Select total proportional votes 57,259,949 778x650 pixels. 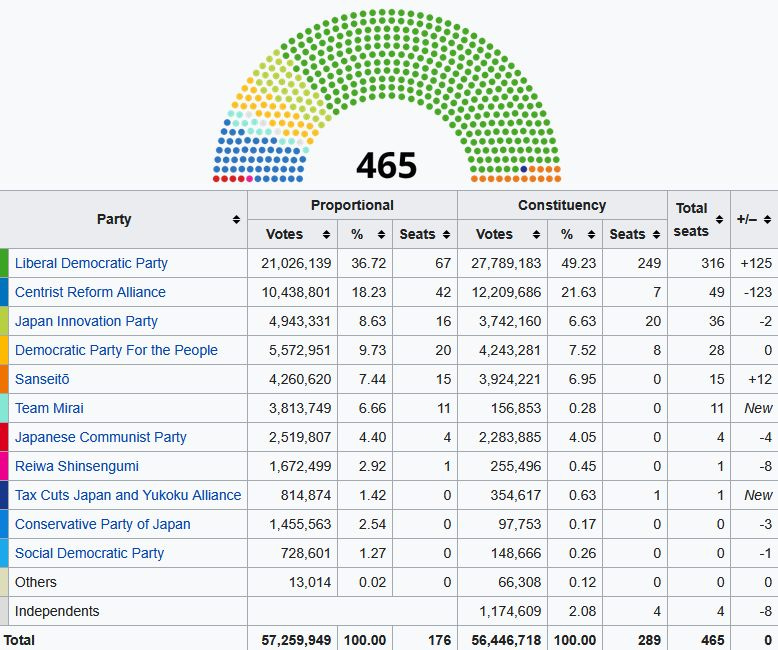(296, 640)
